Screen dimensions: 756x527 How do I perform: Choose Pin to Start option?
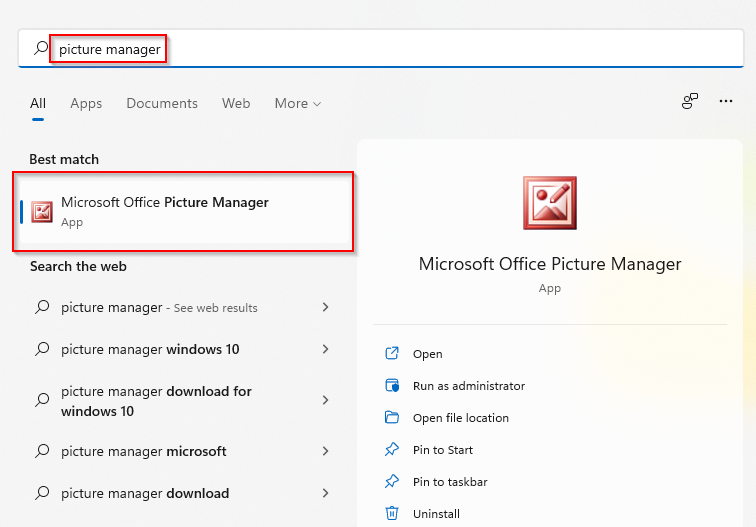[x=443, y=450]
